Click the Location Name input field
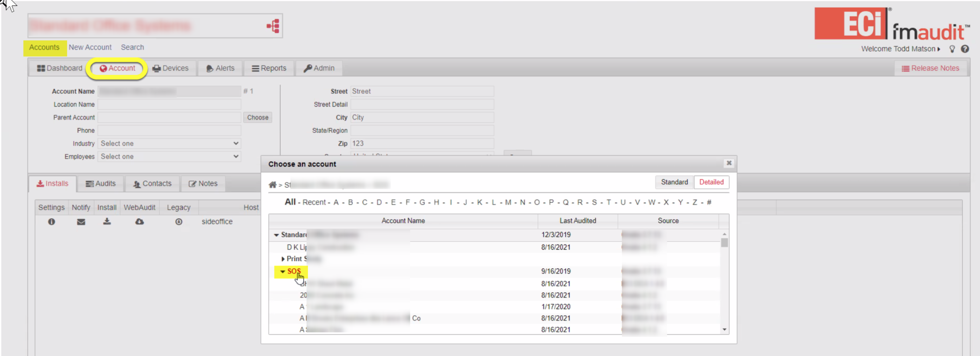 coord(169,104)
